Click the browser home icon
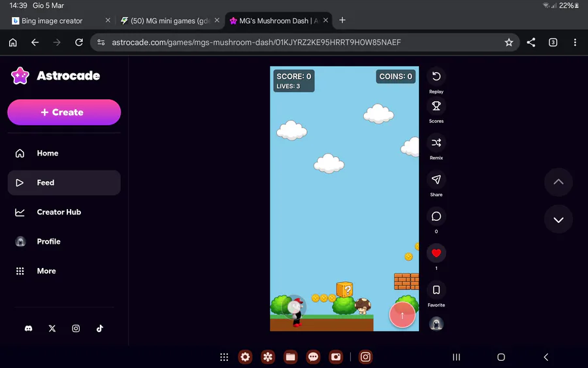 [13, 42]
